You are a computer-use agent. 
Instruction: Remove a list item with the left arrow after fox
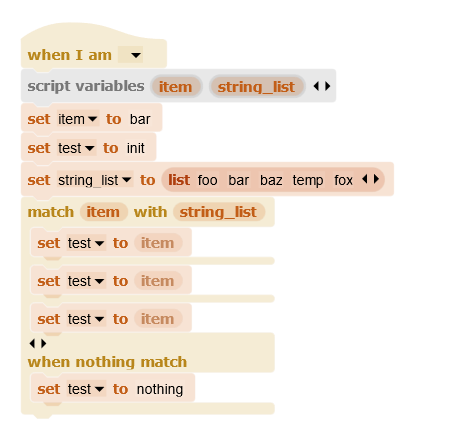[x=365, y=179]
